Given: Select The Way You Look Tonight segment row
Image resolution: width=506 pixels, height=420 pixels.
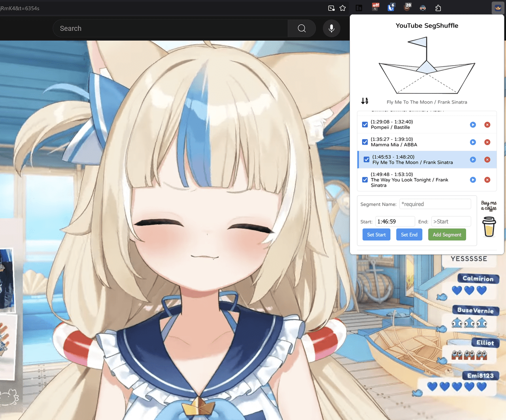Looking at the screenshot, I should [x=427, y=180].
